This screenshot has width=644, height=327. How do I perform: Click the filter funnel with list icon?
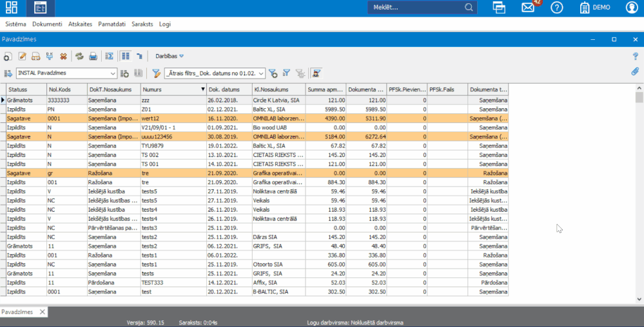coord(287,73)
